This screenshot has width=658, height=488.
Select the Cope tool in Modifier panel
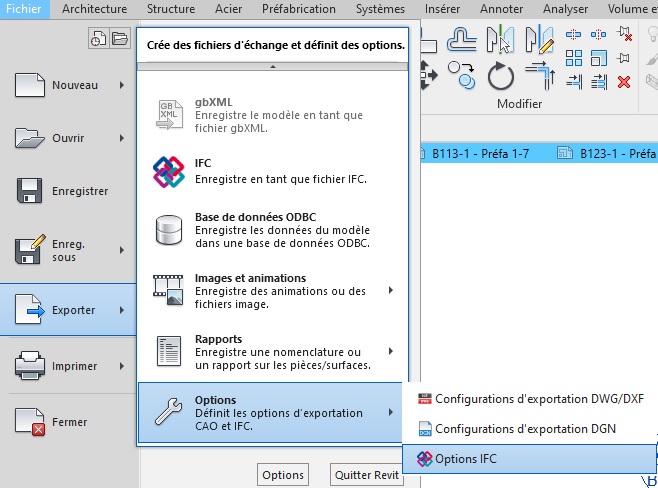pos(461,40)
